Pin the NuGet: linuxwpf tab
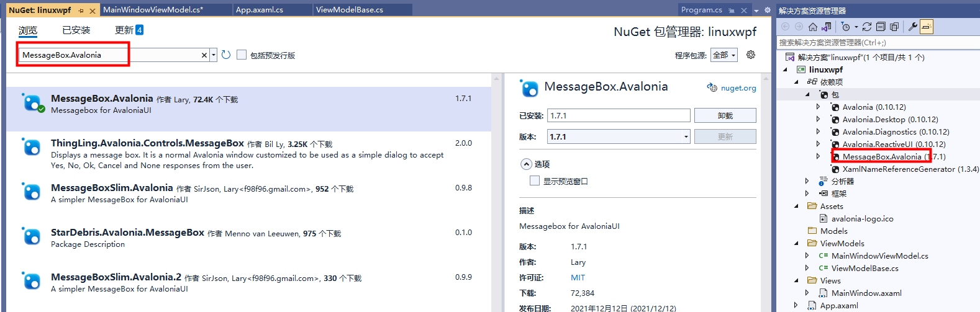 81,11
